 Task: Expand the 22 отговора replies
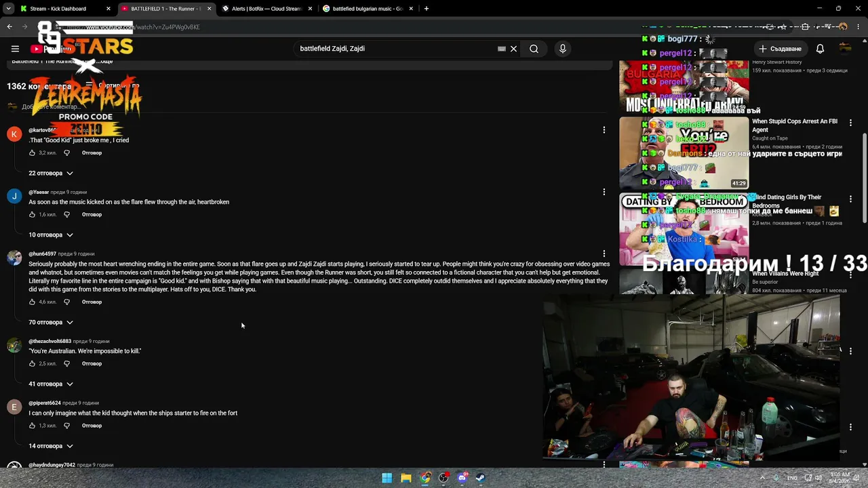point(51,173)
